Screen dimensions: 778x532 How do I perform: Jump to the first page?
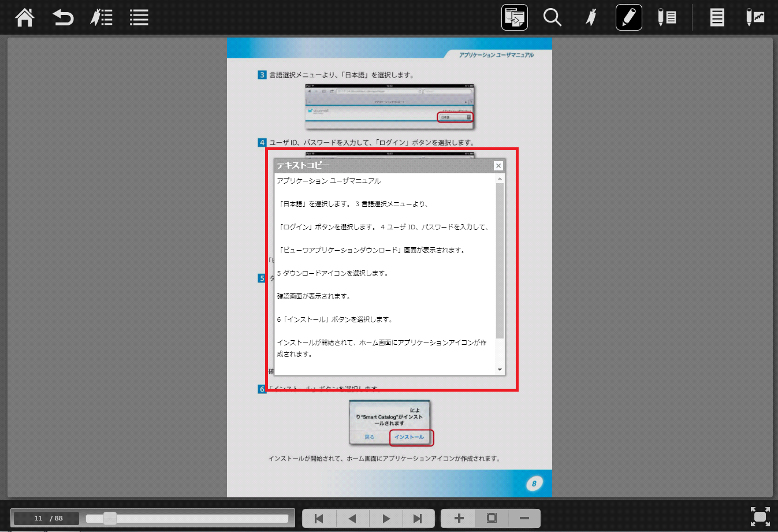[x=319, y=518]
